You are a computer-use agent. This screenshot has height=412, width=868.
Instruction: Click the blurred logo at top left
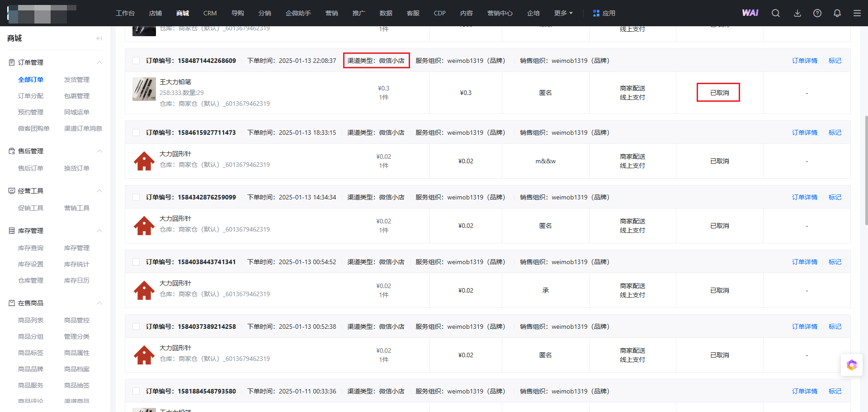click(x=42, y=14)
